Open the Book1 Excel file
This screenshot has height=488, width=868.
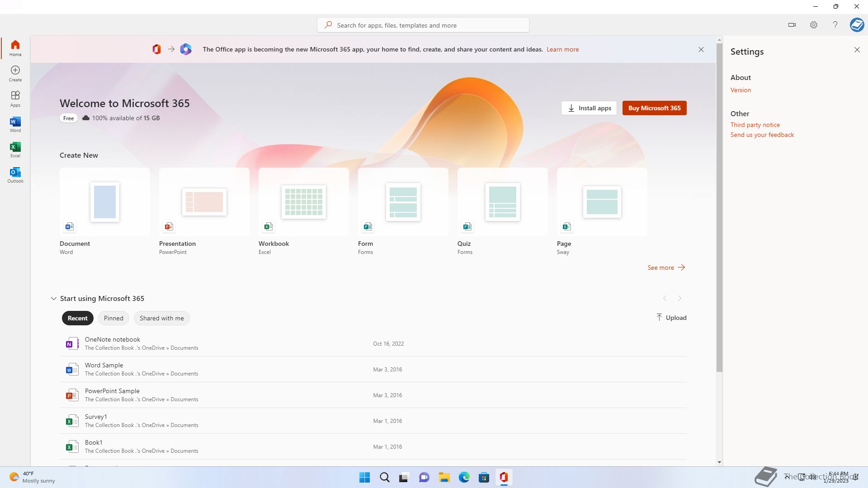point(373,446)
